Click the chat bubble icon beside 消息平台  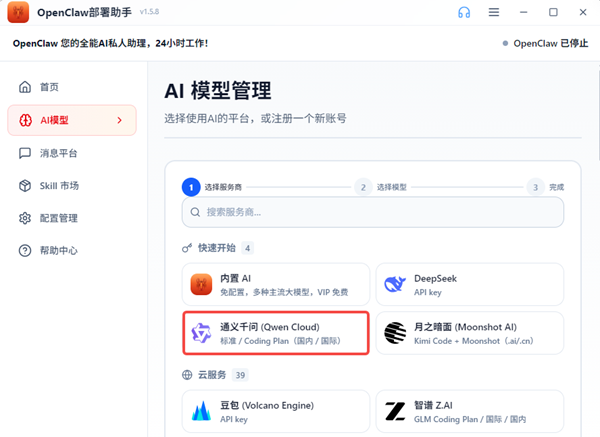click(x=25, y=153)
